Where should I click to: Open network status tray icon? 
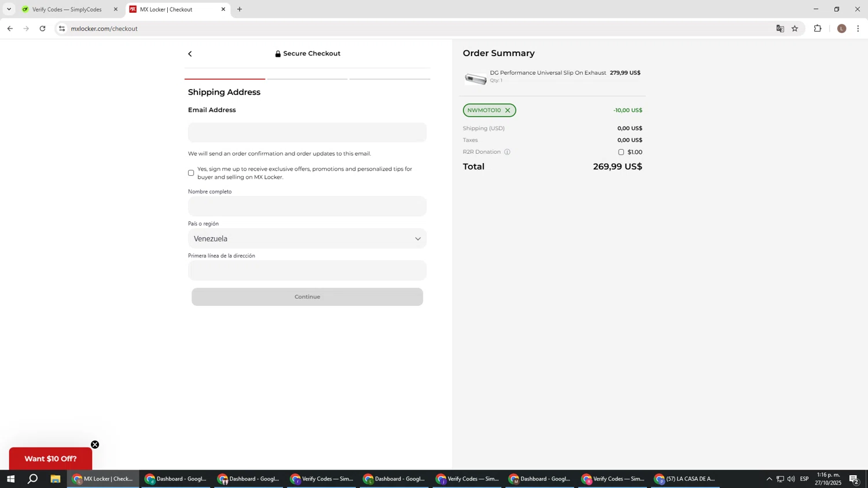780,479
